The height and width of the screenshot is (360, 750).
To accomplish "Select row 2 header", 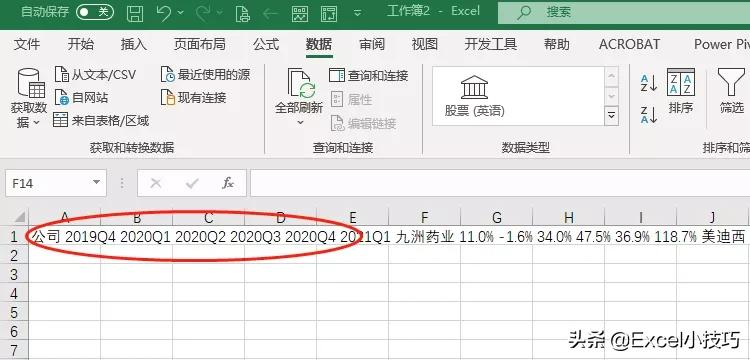I will pos(14,255).
